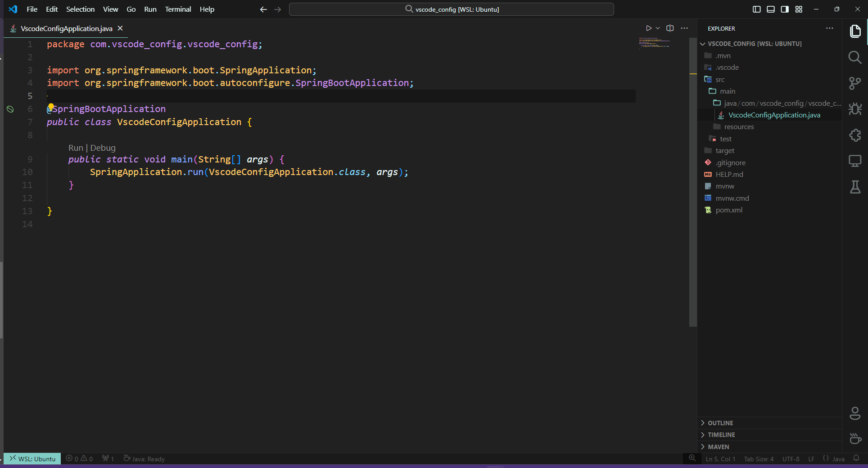Viewport: 868px width, 468px height.
Task: Toggle the bottom Panel layout button
Action: click(x=770, y=9)
